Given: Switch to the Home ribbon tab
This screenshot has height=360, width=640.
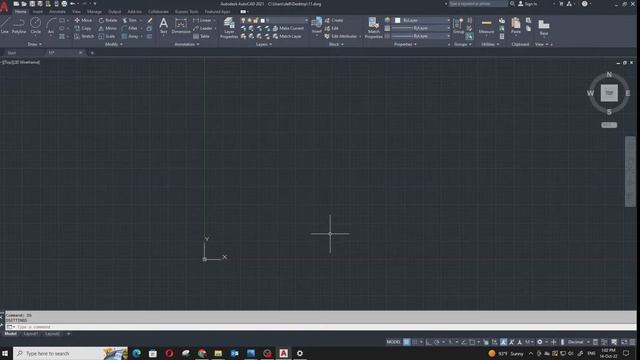Looking at the screenshot, I should click(20, 11).
